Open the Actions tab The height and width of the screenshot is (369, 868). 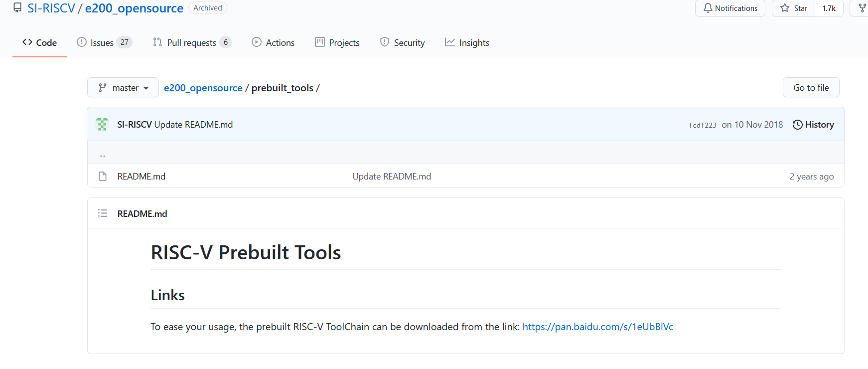coord(273,43)
